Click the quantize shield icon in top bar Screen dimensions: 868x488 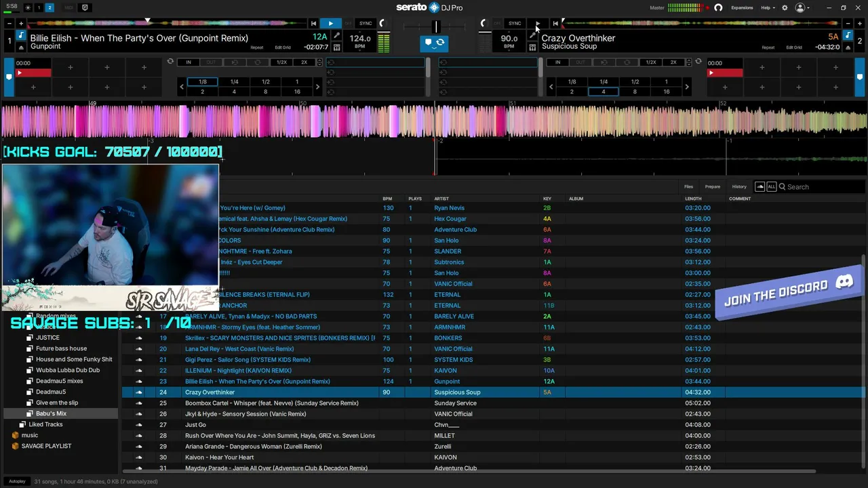(x=85, y=7)
